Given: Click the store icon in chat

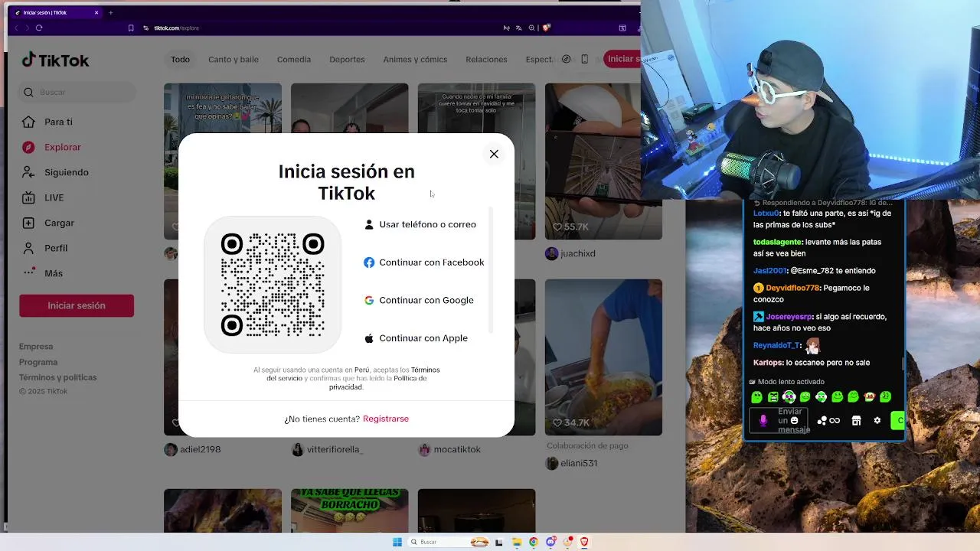Looking at the screenshot, I should pyautogui.click(x=856, y=420).
